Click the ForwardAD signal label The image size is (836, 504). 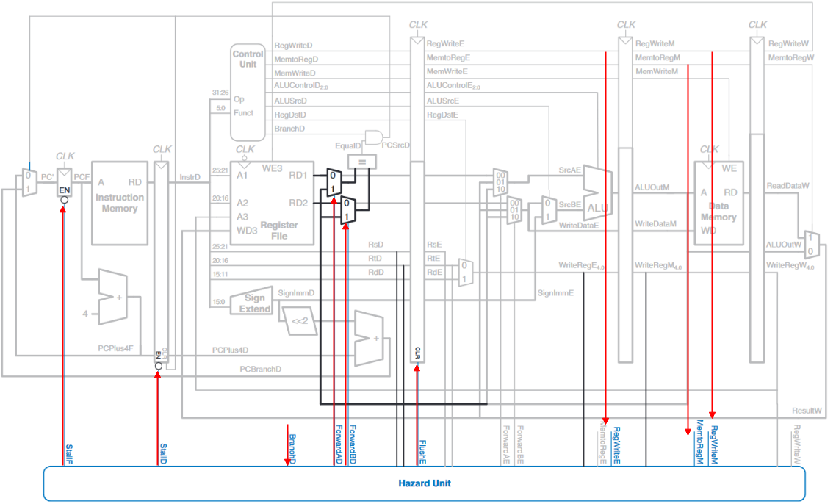339,444
